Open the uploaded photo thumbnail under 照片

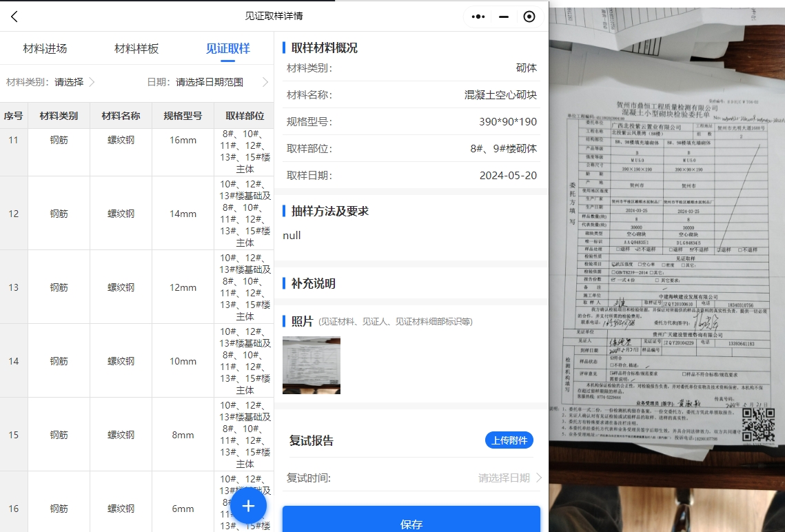click(312, 365)
